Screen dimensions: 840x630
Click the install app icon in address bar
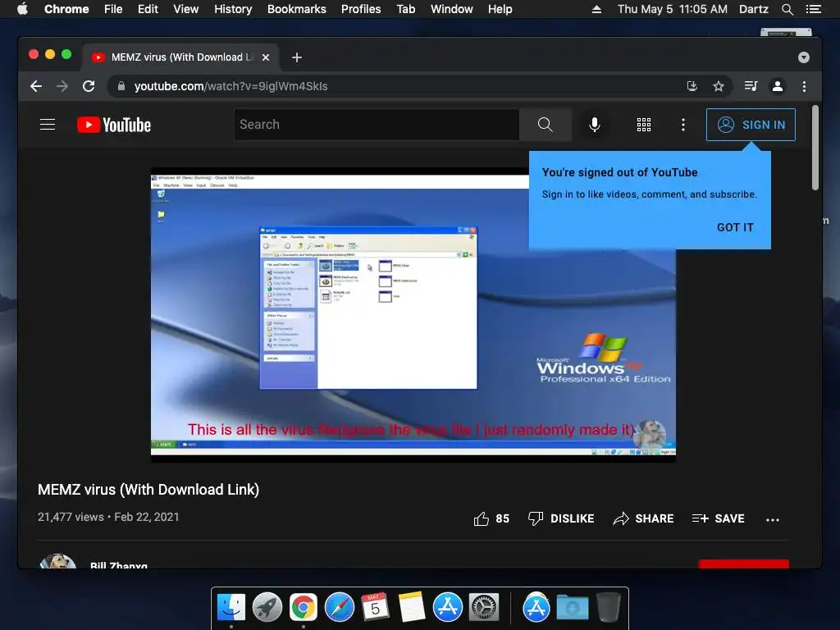(x=692, y=86)
